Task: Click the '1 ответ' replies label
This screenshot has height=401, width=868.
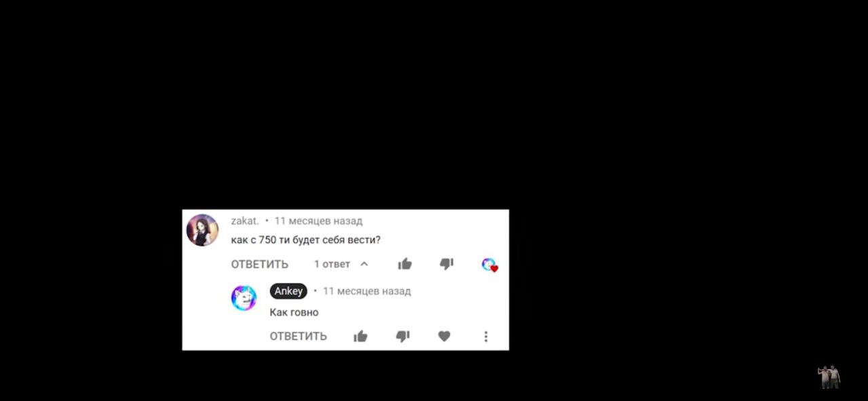Action: coord(332,264)
